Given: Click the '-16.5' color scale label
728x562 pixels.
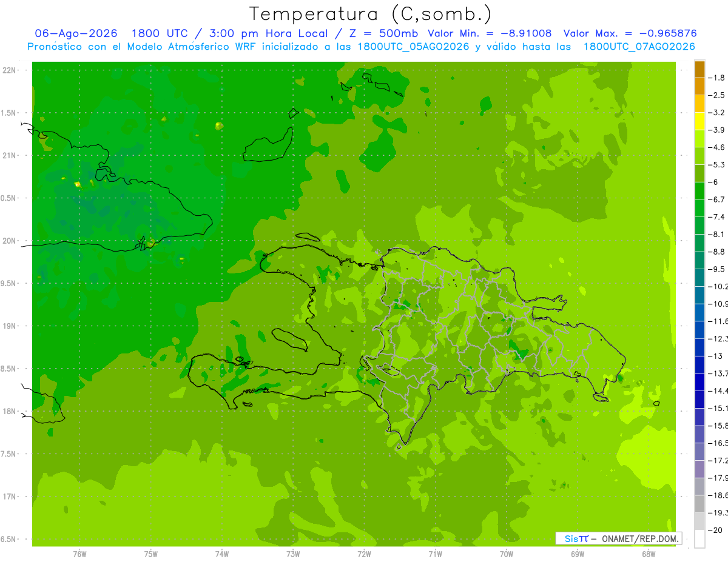Looking at the screenshot, I should 718,443.
